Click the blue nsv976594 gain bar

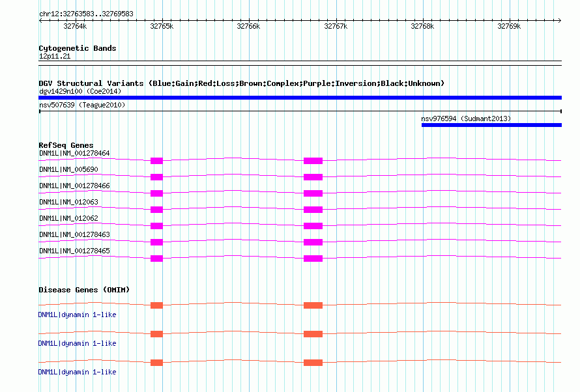491,125
